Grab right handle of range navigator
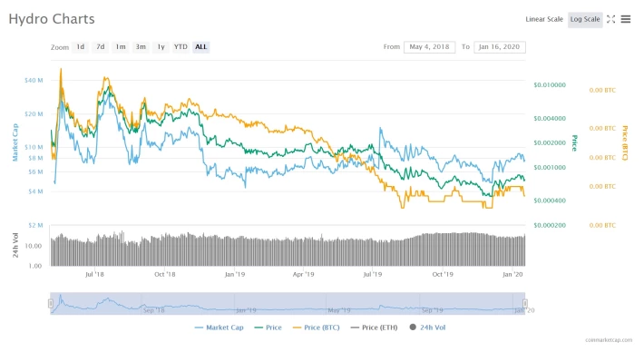 [x=525, y=304]
